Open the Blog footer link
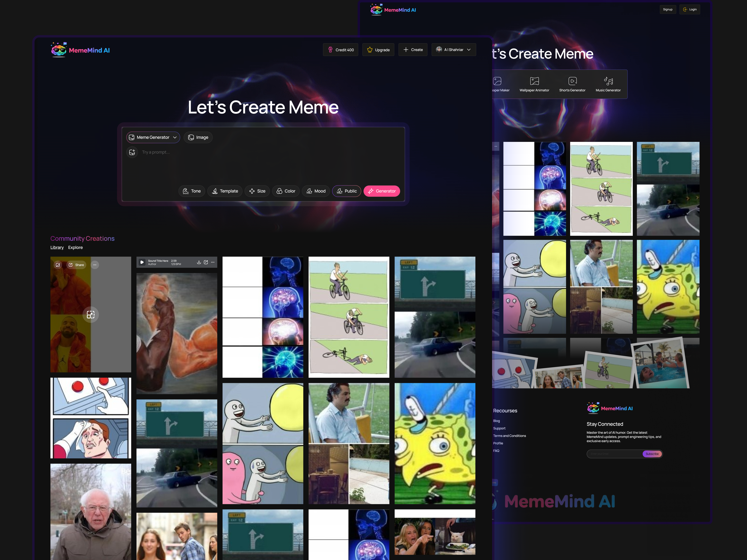This screenshot has height=560, width=747. click(496, 421)
